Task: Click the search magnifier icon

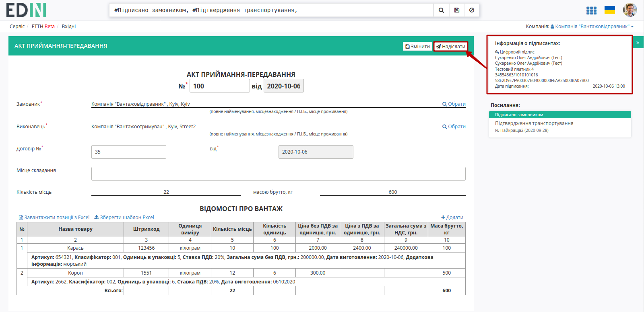Action: (x=441, y=10)
